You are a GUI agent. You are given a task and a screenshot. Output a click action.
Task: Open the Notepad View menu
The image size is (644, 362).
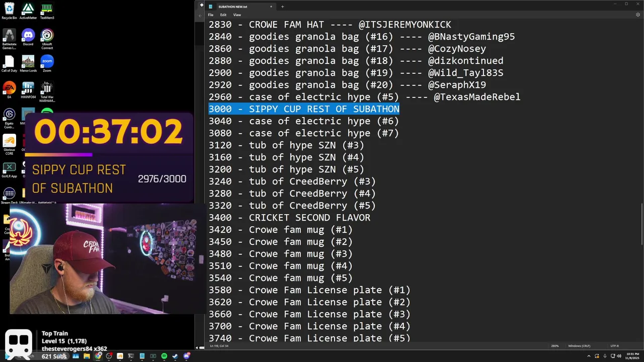[x=237, y=15]
